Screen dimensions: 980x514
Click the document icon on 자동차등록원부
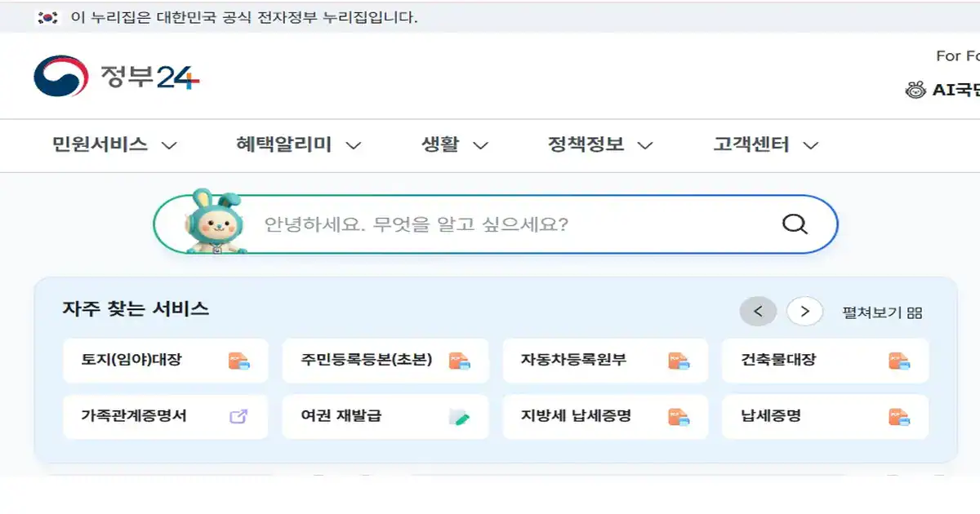tap(679, 361)
